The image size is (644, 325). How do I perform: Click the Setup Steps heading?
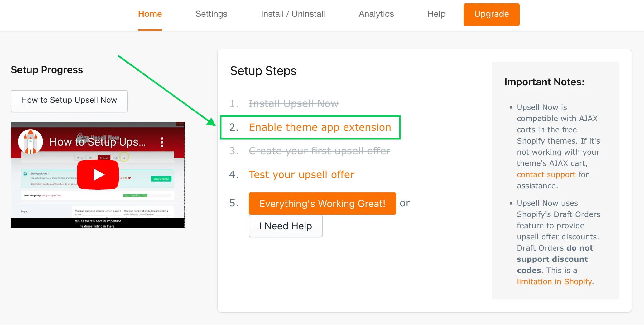click(x=263, y=71)
